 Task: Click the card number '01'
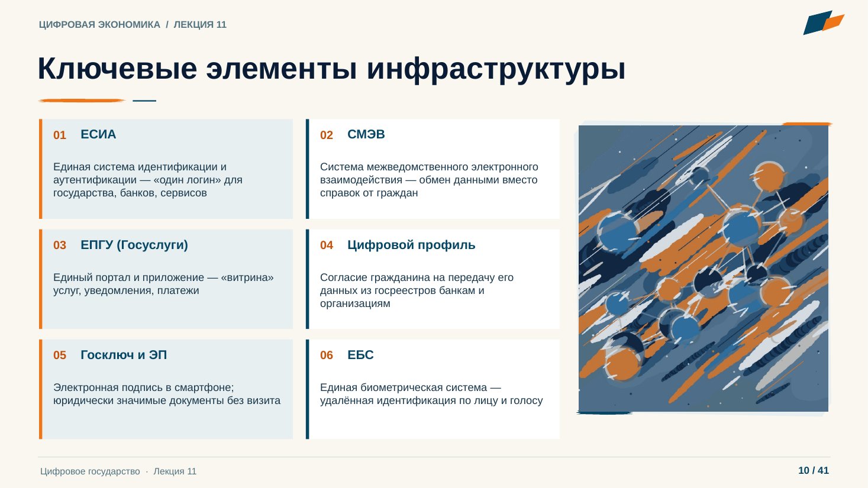click(x=60, y=135)
